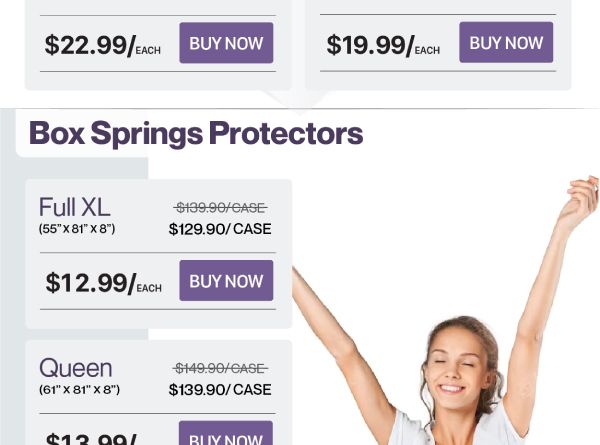
Task: Buy the Full XL box spring protector
Action: (226, 281)
